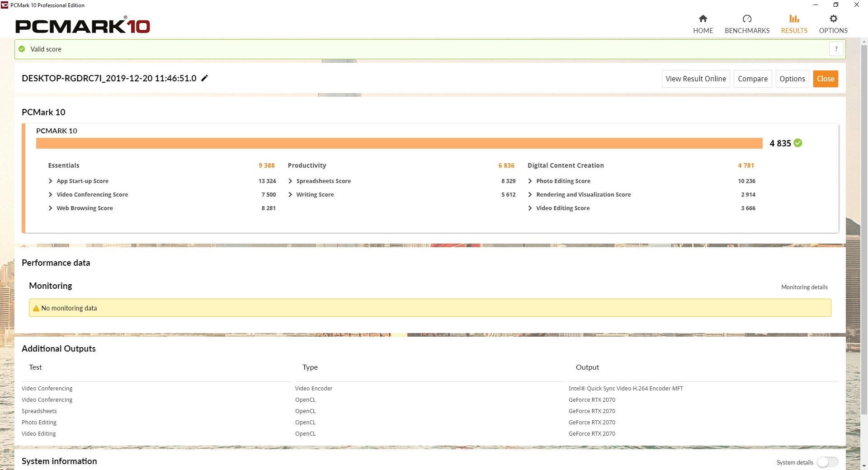This screenshot has height=470, width=868.
Task: Select Productivity score 6 836
Action: pos(506,165)
